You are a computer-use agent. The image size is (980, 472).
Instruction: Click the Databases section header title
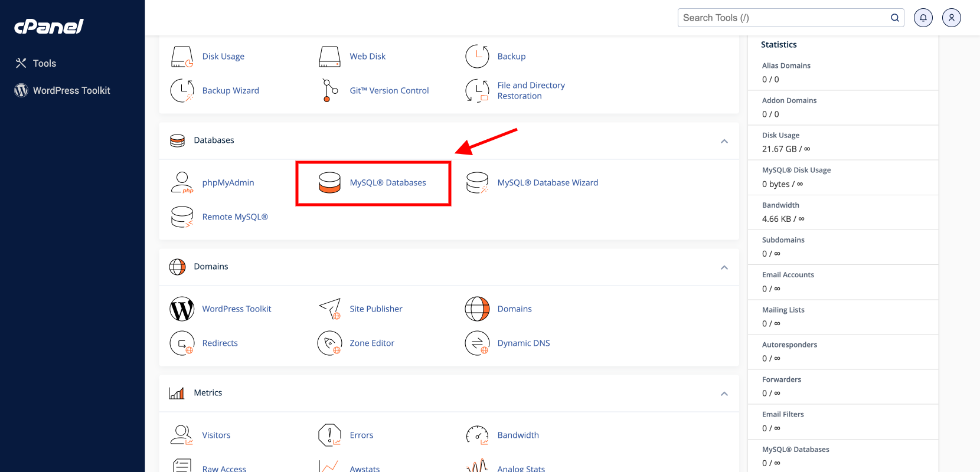(214, 140)
